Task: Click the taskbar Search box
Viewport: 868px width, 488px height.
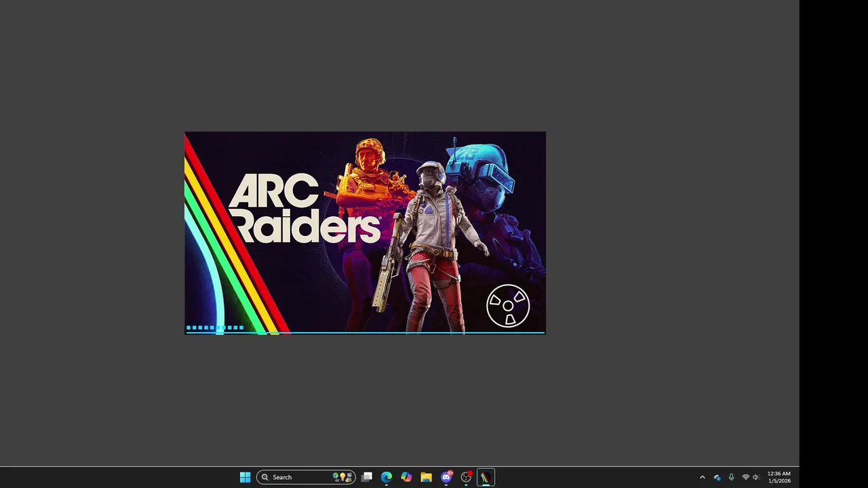Action: (x=306, y=477)
